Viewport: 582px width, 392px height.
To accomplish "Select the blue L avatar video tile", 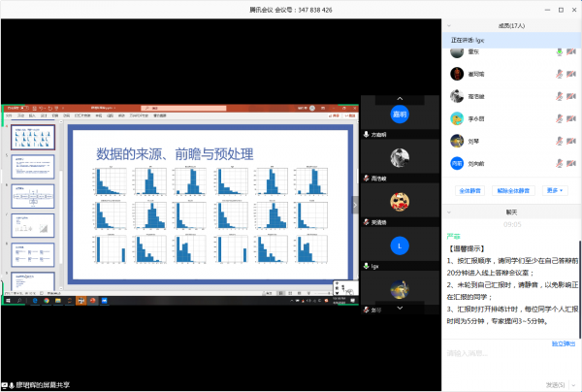I will click(400, 245).
